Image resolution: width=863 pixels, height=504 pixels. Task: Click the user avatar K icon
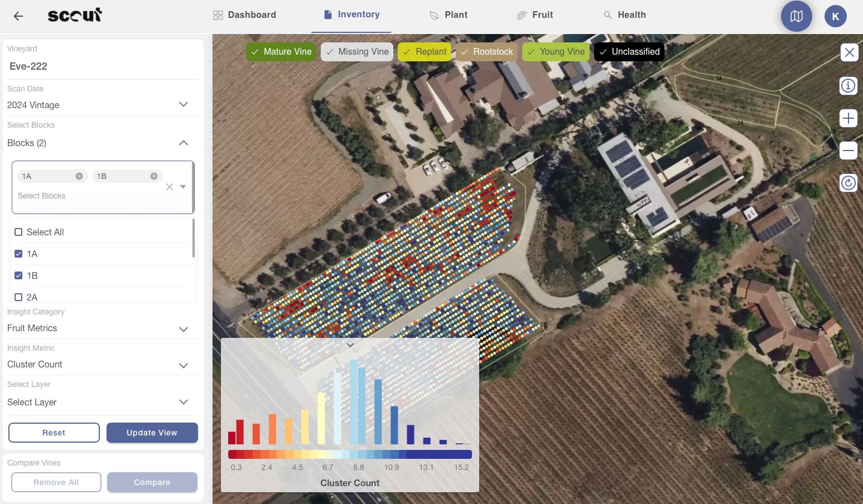[x=835, y=16]
